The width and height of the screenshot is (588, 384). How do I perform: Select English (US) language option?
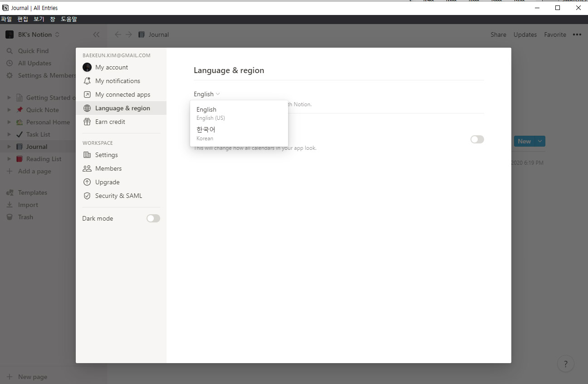pyautogui.click(x=239, y=113)
